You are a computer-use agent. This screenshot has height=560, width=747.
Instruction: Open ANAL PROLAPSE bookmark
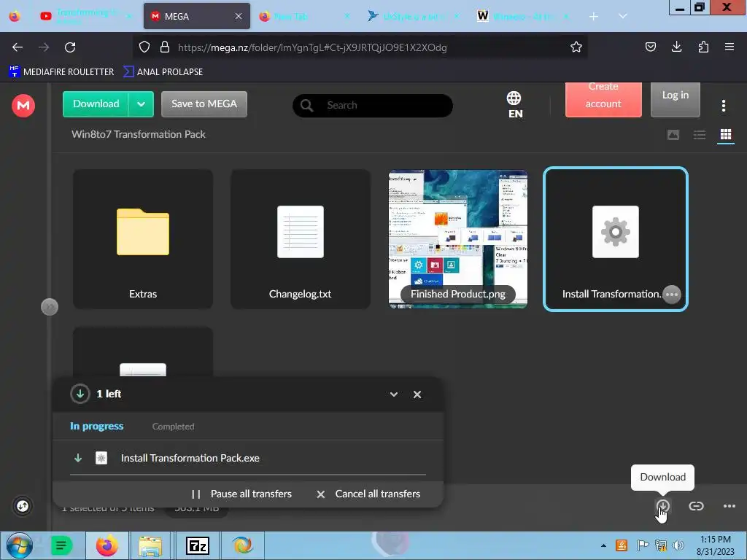pos(163,72)
